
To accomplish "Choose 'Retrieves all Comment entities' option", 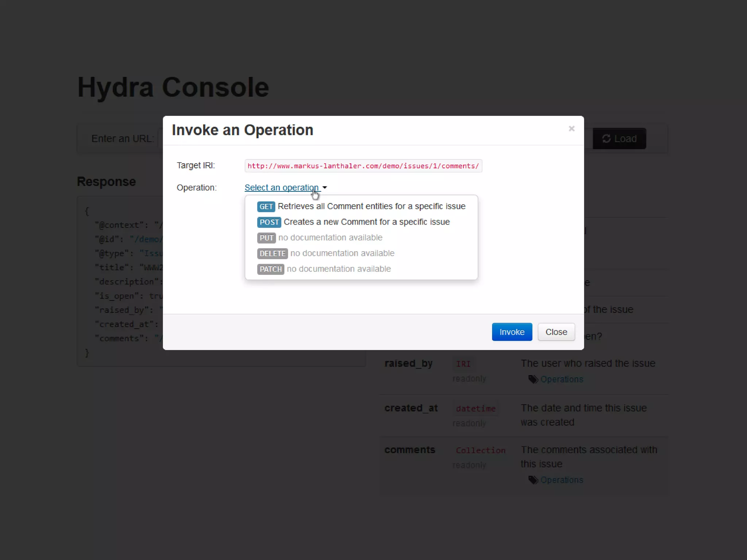I will point(371,206).
